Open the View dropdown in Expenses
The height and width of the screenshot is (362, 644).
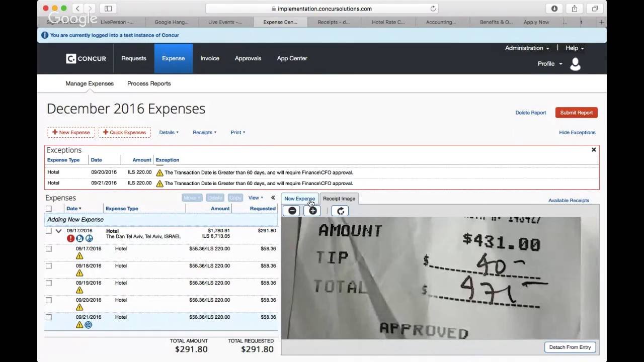pos(256,198)
